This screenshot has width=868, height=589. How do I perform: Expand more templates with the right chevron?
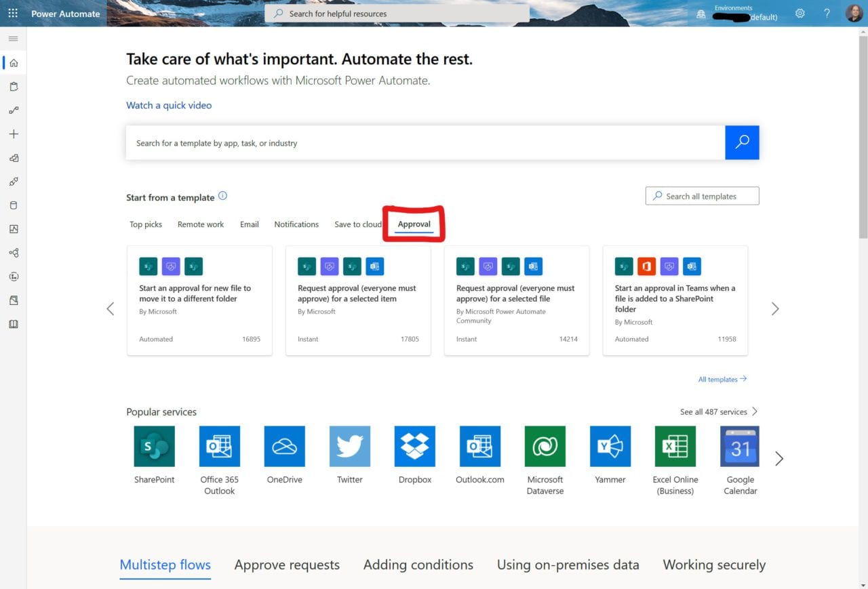(x=775, y=308)
